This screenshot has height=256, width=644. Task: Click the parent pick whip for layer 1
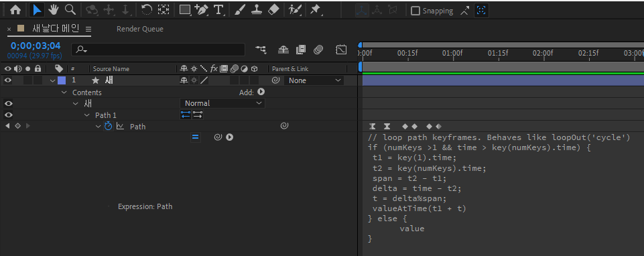(x=275, y=80)
